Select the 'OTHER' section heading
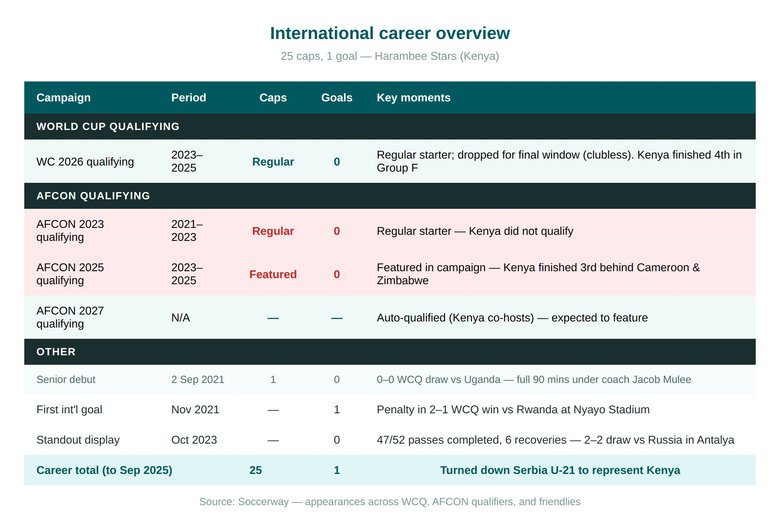Viewport: 780px width, 532px height. (56, 352)
